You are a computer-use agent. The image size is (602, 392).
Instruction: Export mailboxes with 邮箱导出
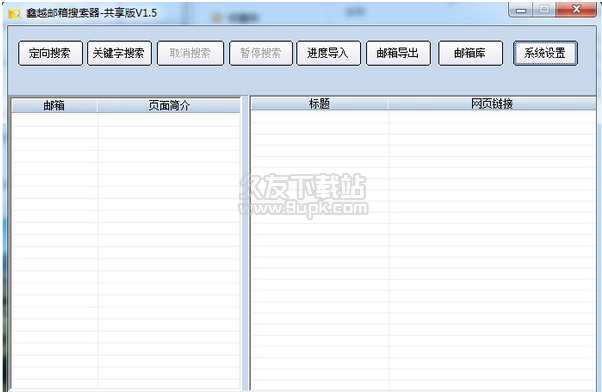coord(399,53)
